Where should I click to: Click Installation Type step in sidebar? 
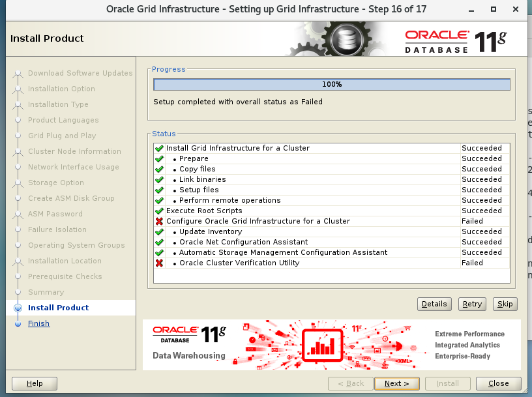pyautogui.click(x=58, y=104)
